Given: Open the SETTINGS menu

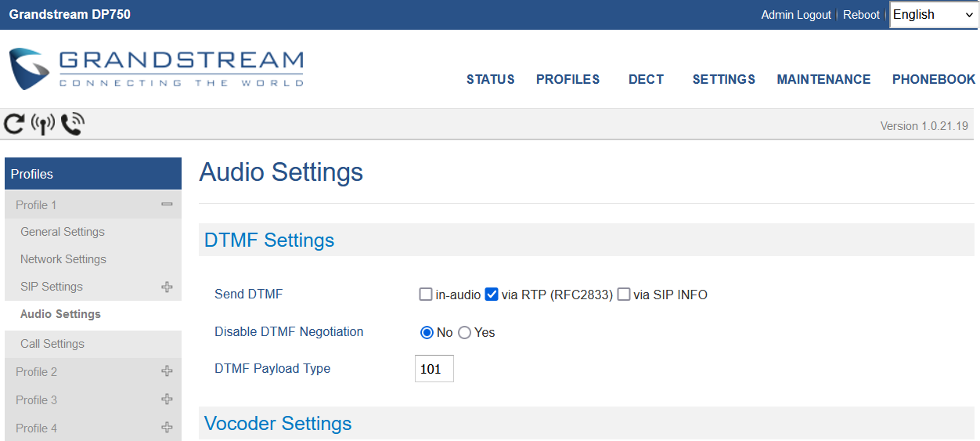Looking at the screenshot, I should [724, 79].
